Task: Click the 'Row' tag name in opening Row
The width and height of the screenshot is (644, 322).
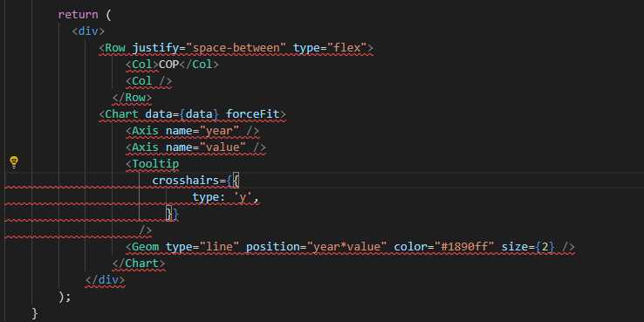Action: pos(115,48)
